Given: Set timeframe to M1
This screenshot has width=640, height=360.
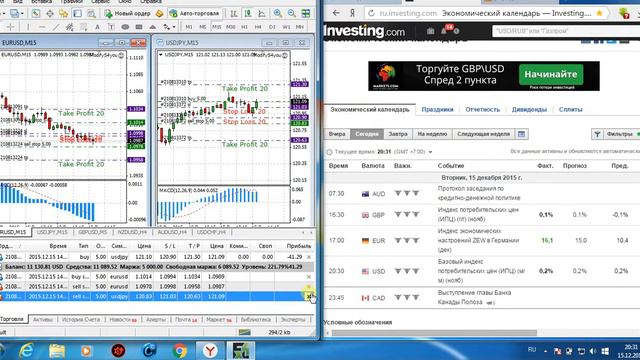Looking at the screenshot, I should tap(189, 27).
